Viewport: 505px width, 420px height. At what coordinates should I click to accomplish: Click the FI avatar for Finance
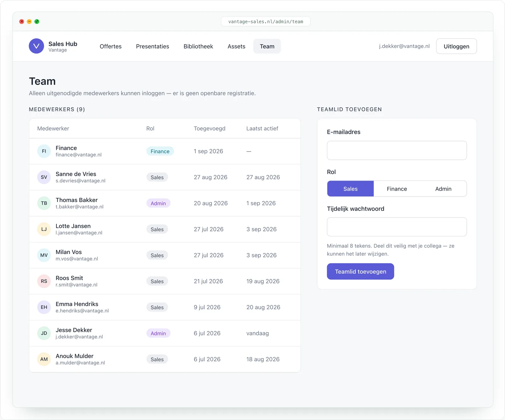(x=44, y=151)
